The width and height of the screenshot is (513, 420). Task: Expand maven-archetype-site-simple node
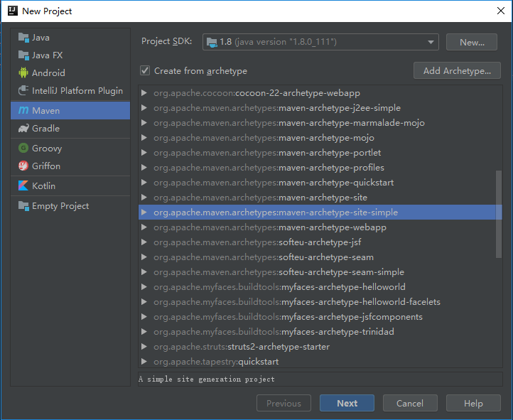(144, 212)
